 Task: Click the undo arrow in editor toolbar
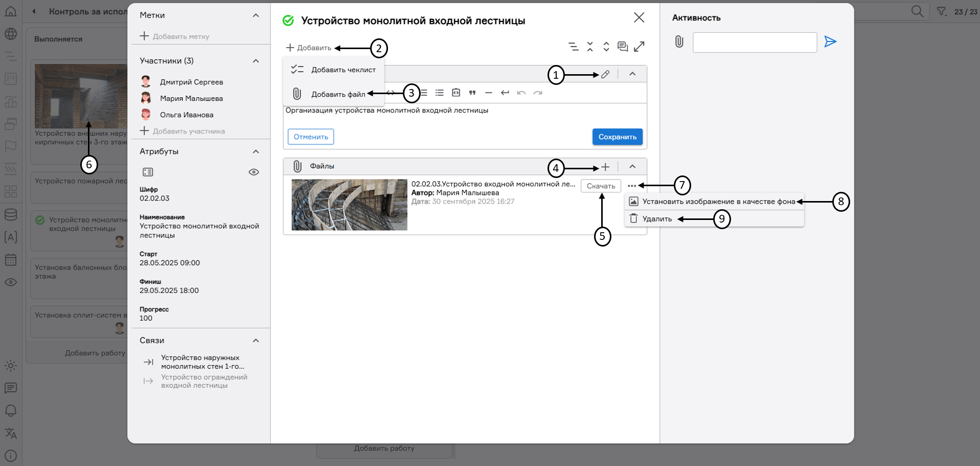(x=521, y=93)
